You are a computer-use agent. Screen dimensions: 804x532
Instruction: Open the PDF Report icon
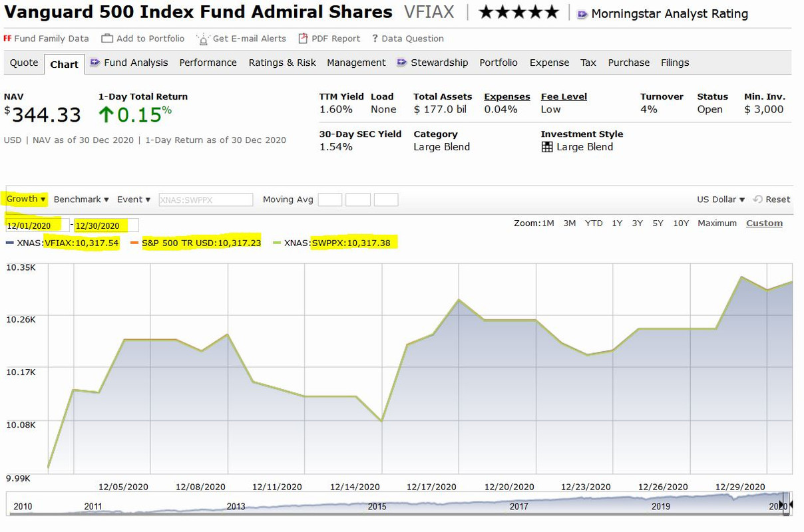pos(303,38)
